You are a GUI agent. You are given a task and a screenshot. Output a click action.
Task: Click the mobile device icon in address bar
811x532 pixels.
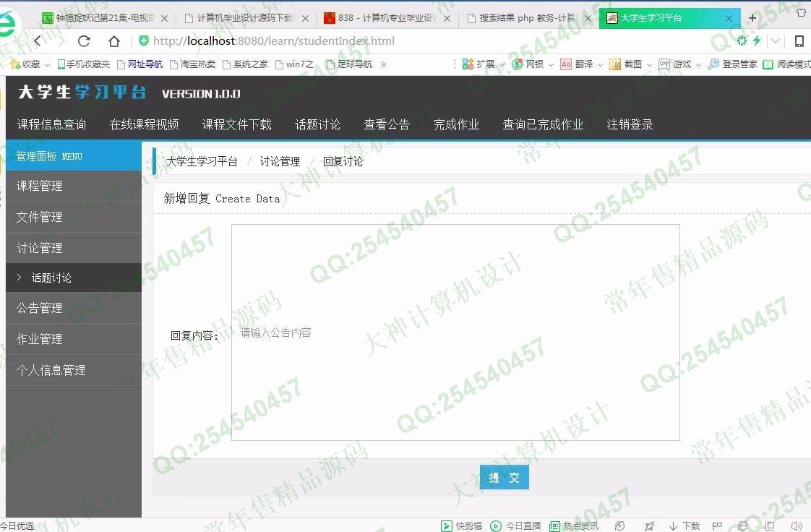[799, 41]
